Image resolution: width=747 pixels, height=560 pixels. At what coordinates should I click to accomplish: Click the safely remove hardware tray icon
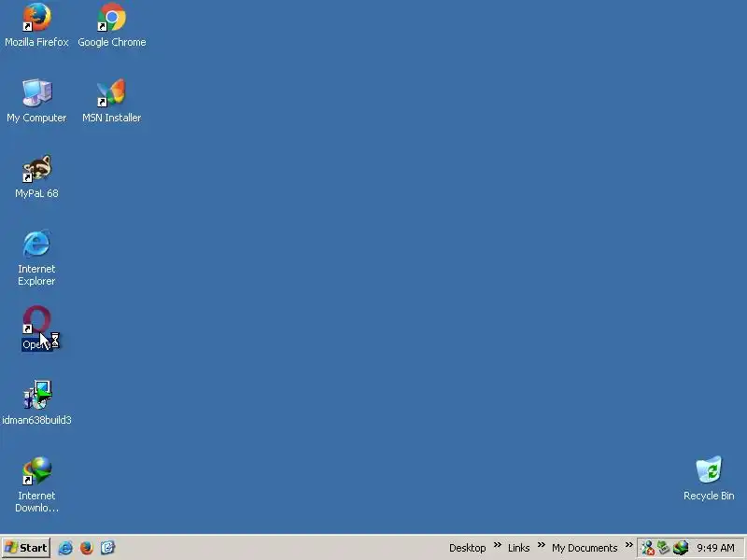(x=664, y=548)
